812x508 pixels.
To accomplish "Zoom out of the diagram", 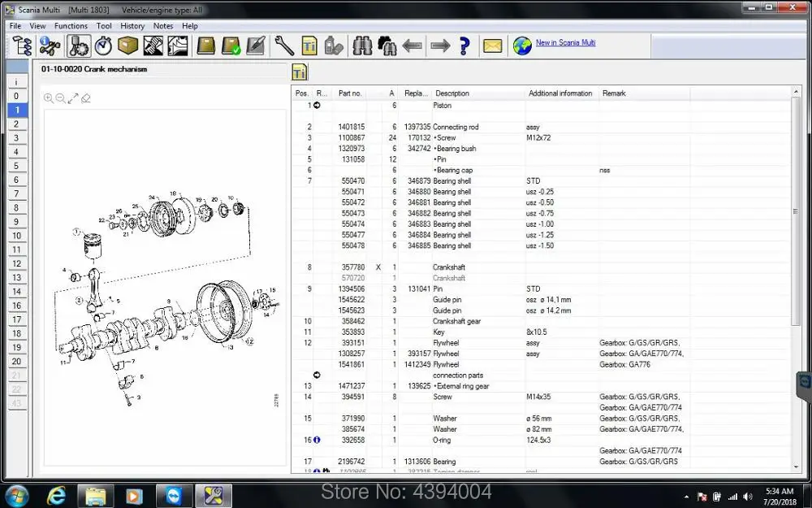I will (60, 98).
